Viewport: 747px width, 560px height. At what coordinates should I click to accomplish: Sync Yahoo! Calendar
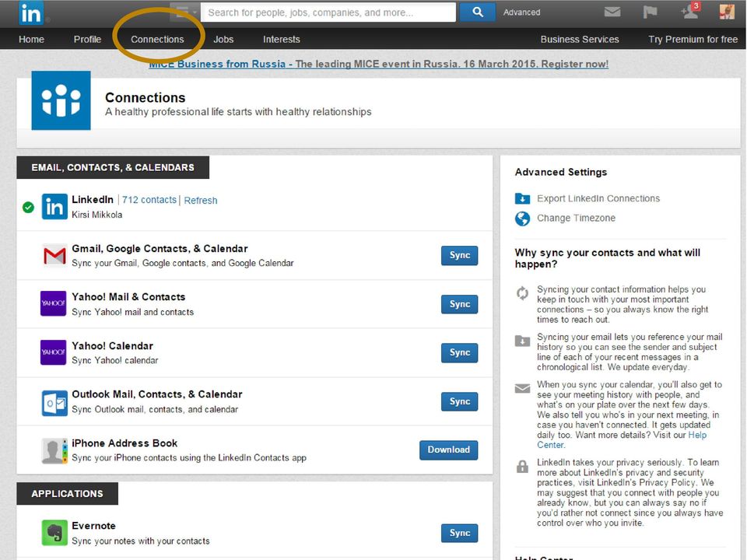click(x=459, y=353)
